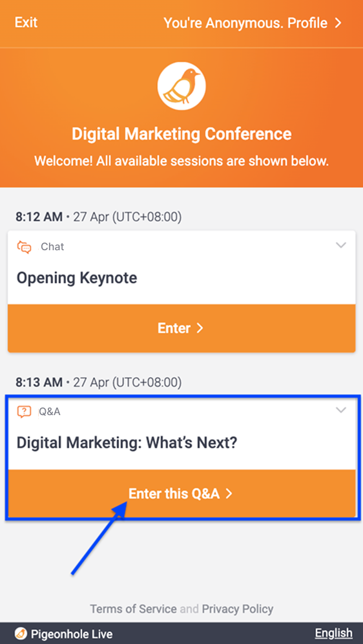Image resolution: width=363 pixels, height=644 pixels.
Task: Click the Chat bubbles icon on Opening Keynote
Action: pos(24,247)
